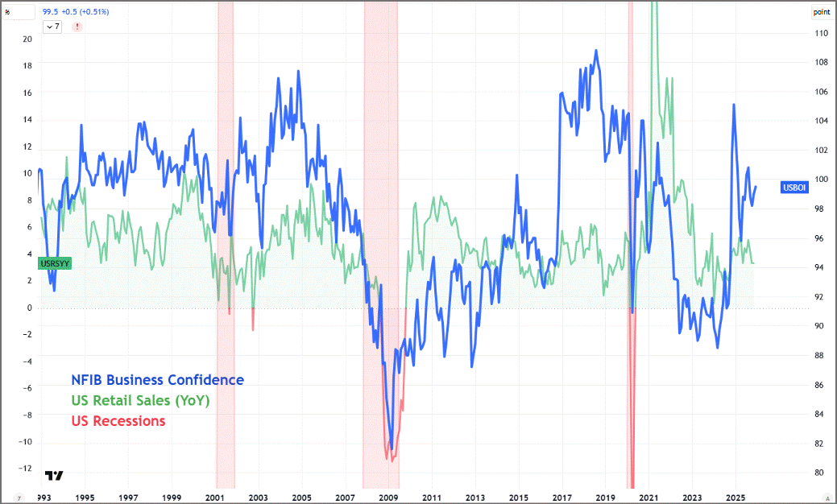837x504 pixels.
Task: Toggle the auto scale button at bottom right
Action: [827, 498]
